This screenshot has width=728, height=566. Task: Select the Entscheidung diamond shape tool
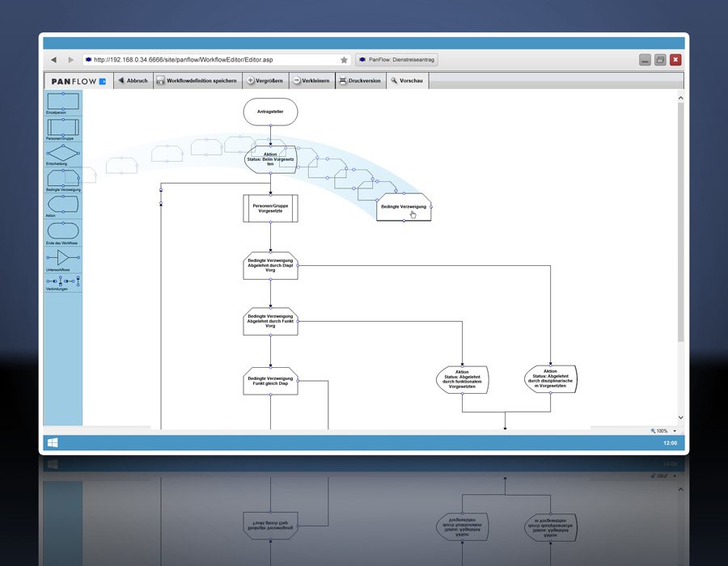pos(62,153)
